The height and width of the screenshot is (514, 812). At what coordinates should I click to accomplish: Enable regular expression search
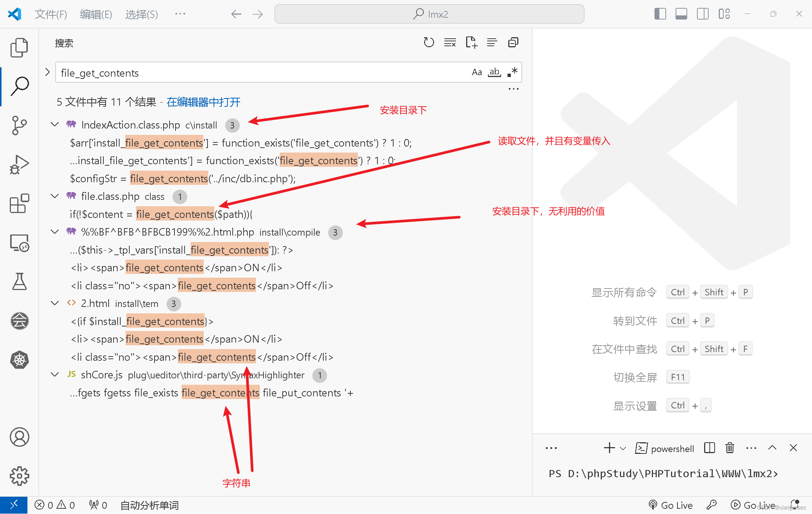pyautogui.click(x=512, y=72)
